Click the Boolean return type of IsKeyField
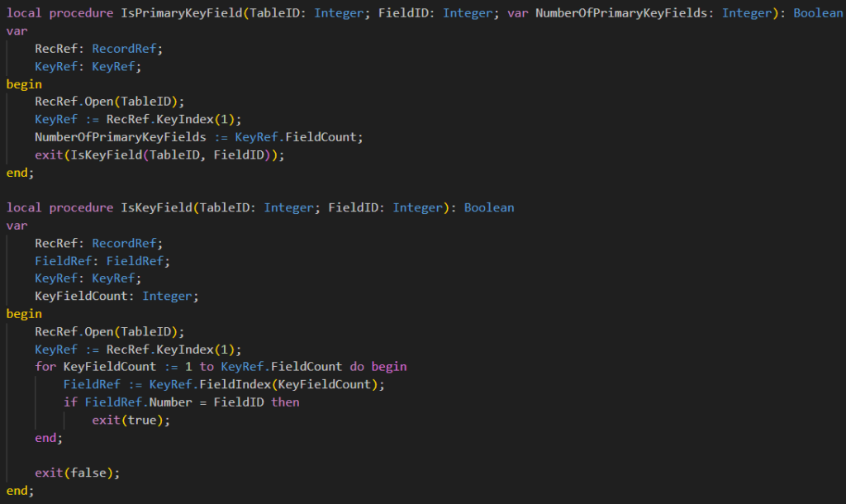Image resolution: width=846 pixels, height=504 pixels. click(x=488, y=207)
